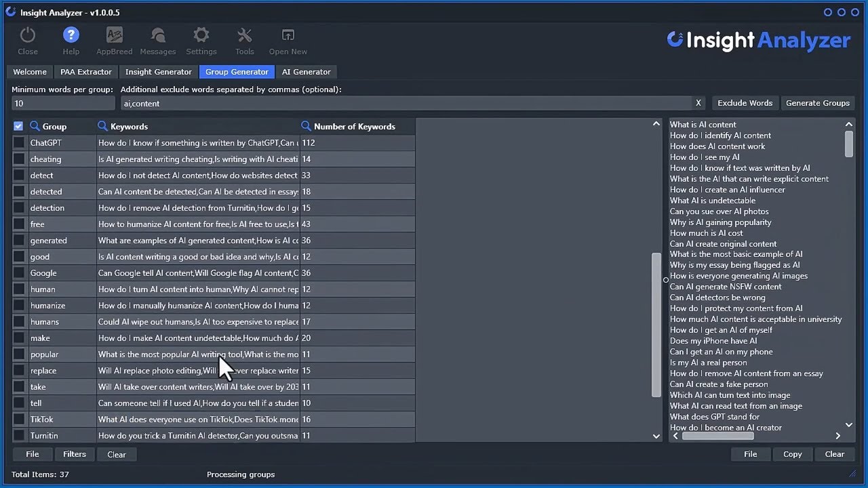
Task: Click the search icon beside Keywords header
Action: click(x=103, y=126)
